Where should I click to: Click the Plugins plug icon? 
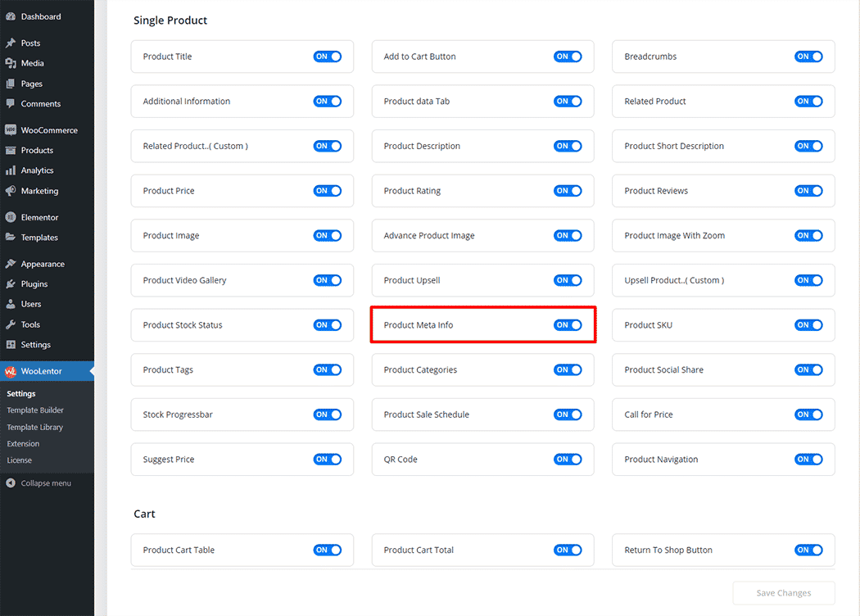(x=11, y=284)
